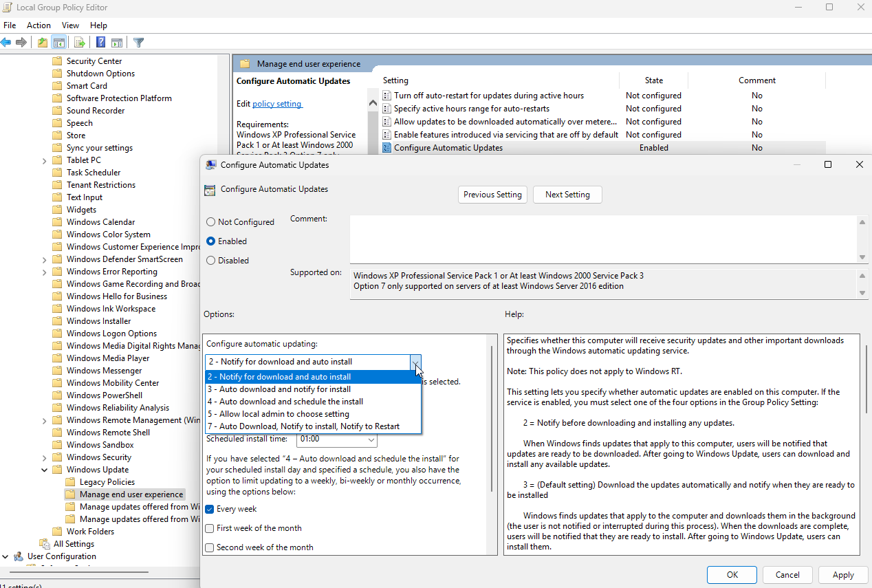Click the Configure automatic updating combo box arrow
This screenshot has width=872, height=588.
tap(415, 362)
